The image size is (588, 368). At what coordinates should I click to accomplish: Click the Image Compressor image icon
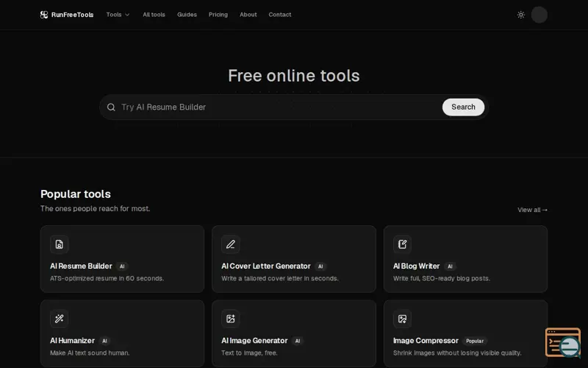pyautogui.click(x=402, y=319)
